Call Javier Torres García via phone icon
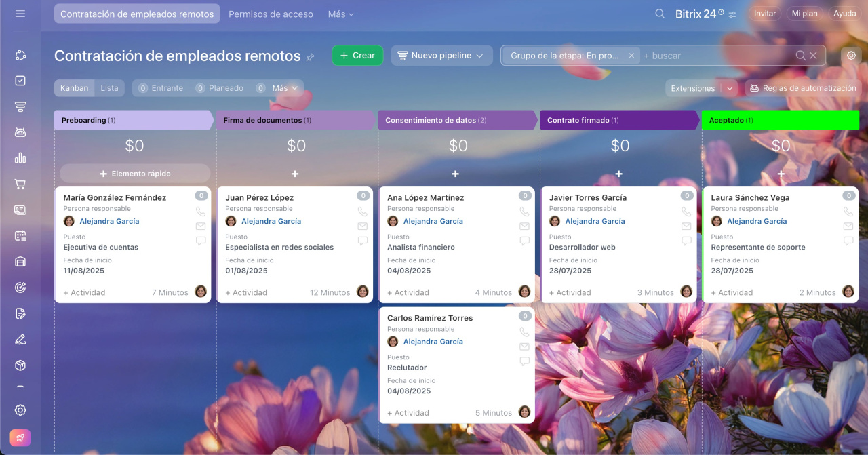Viewport: 868px width, 455px height. pos(686,212)
